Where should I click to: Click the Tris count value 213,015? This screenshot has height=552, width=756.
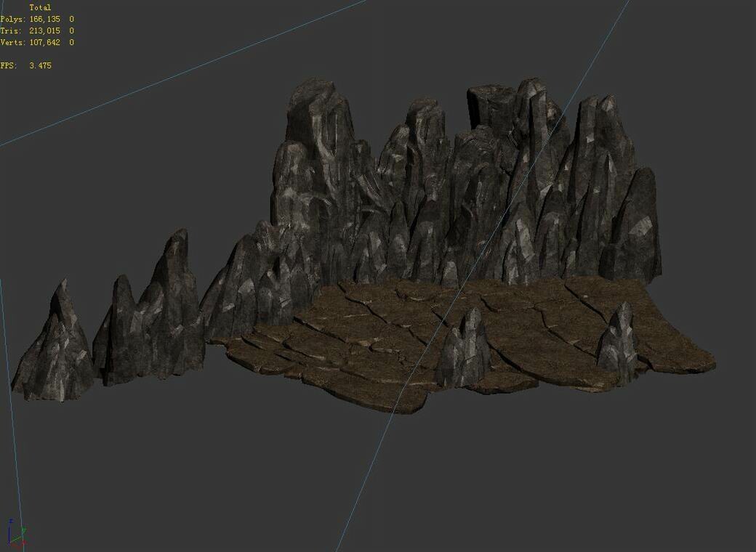pos(46,31)
